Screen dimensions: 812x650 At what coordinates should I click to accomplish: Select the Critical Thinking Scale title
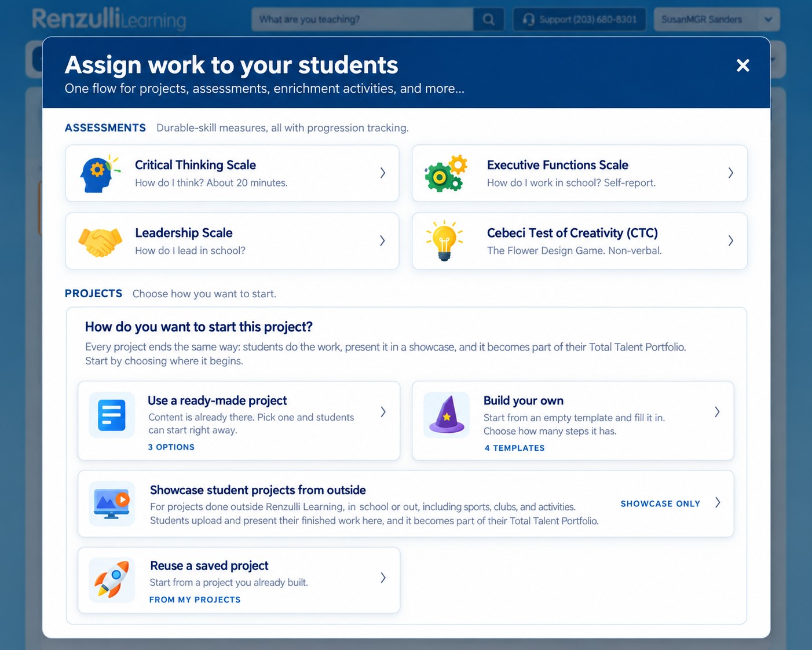tap(195, 165)
